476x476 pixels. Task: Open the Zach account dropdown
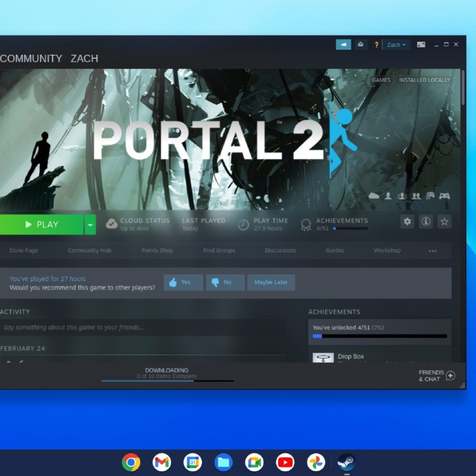[x=396, y=45]
